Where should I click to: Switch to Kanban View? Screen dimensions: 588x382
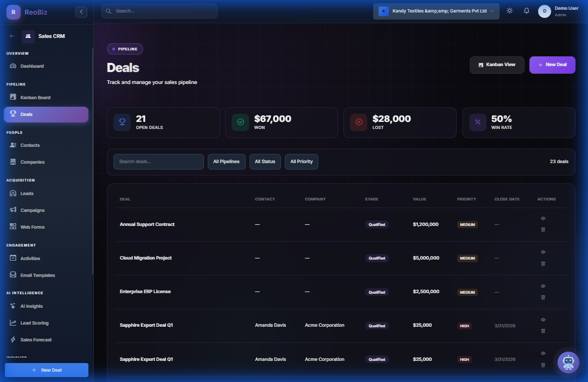496,64
